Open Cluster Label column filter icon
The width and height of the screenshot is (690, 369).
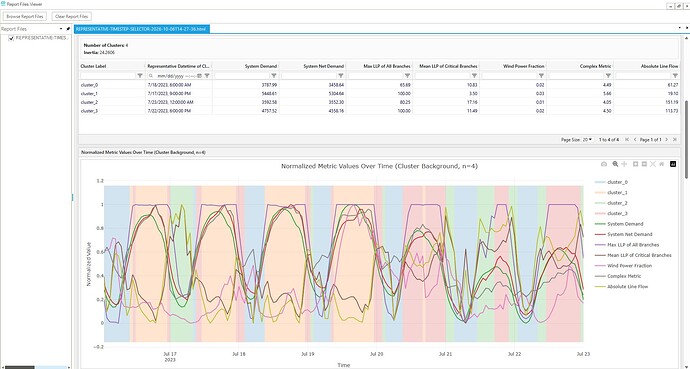(x=140, y=76)
